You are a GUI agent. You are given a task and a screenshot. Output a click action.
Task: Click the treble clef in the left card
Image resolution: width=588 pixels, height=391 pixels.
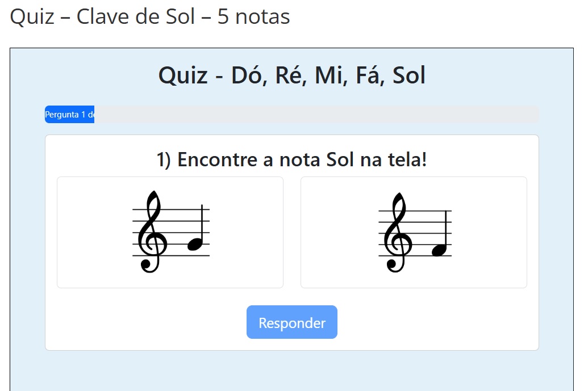click(x=151, y=233)
